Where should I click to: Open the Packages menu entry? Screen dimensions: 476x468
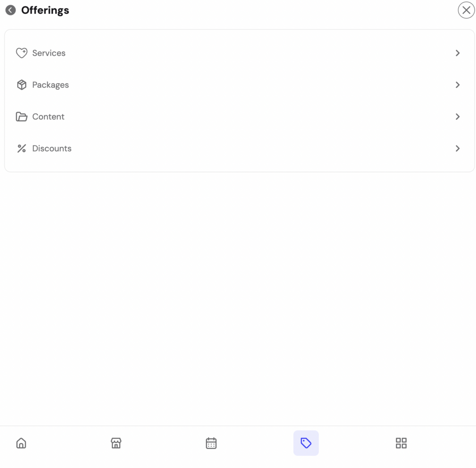click(x=239, y=85)
